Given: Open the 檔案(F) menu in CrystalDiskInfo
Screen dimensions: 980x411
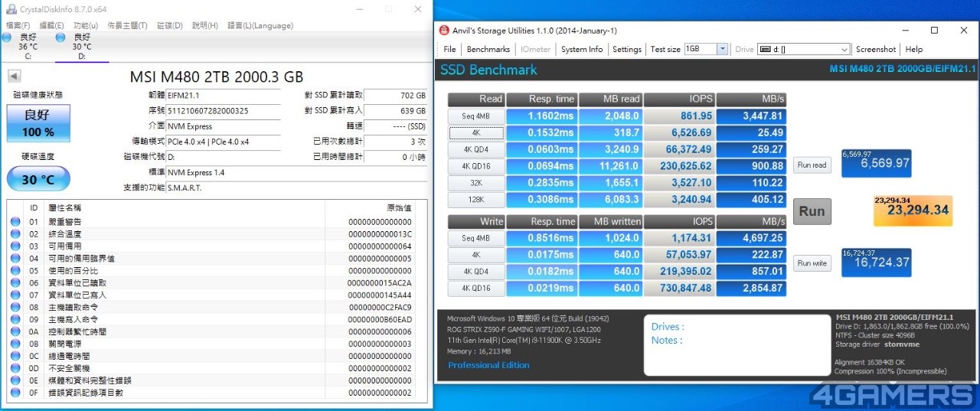Looking at the screenshot, I should coord(18,25).
